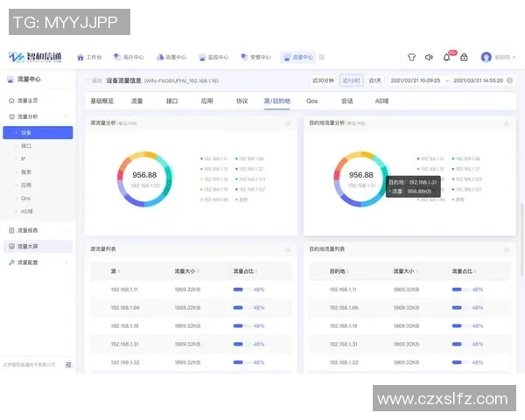Click the theme (shirt) icon in header

[409, 57]
